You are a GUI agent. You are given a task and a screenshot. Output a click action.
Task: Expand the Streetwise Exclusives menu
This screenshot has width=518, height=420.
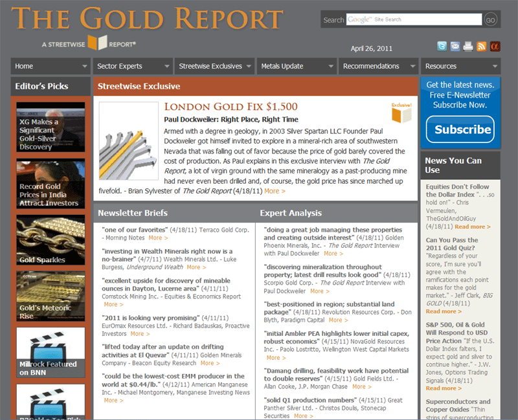pyautogui.click(x=214, y=66)
